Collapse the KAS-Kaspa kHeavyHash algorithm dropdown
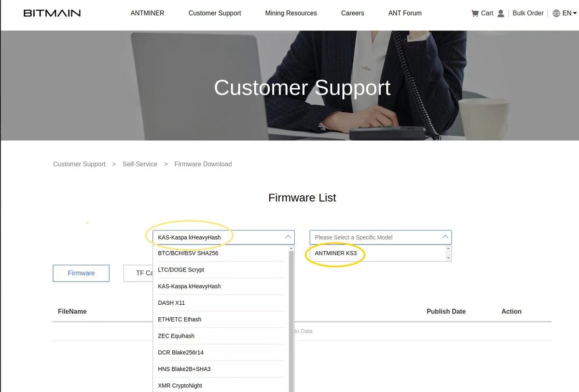Screen dimensions: 579x392 [x=223, y=237]
